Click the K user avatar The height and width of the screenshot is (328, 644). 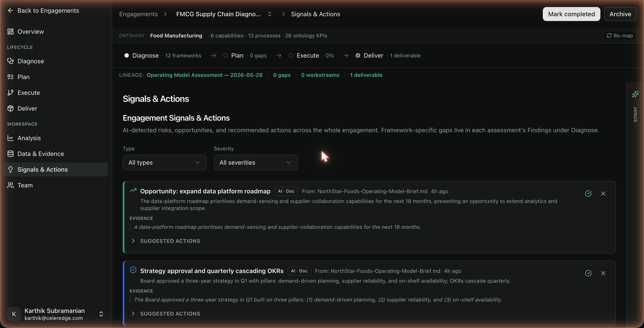pyautogui.click(x=14, y=314)
